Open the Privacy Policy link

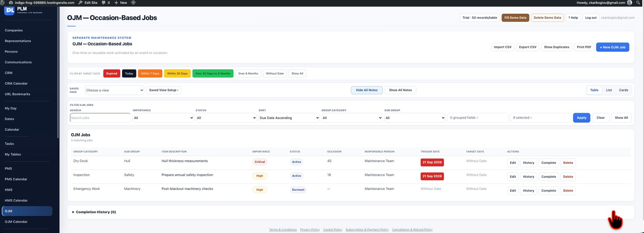point(310,230)
